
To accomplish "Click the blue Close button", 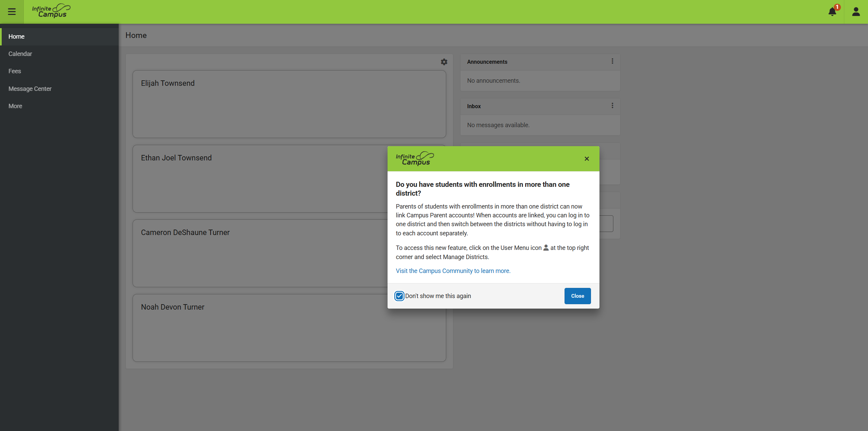I will [577, 296].
